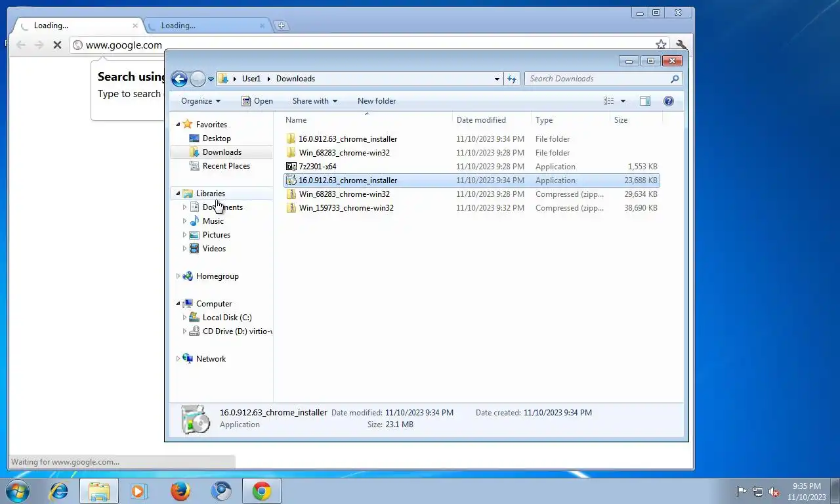Open the Organize menu

click(201, 101)
